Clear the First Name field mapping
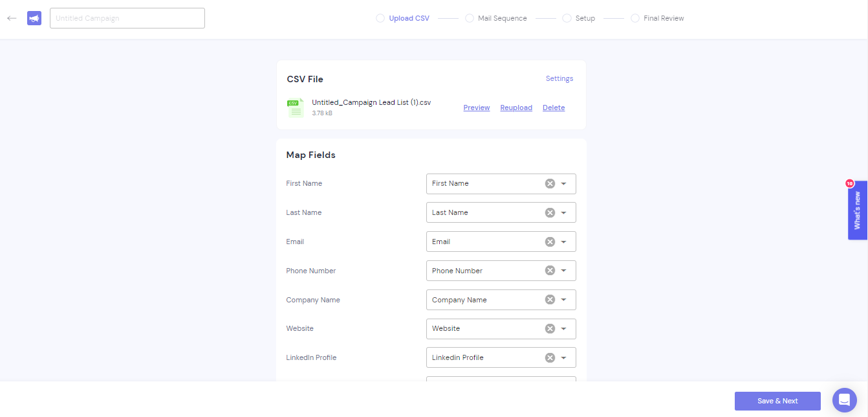The width and height of the screenshot is (868, 417). [550, 183]
